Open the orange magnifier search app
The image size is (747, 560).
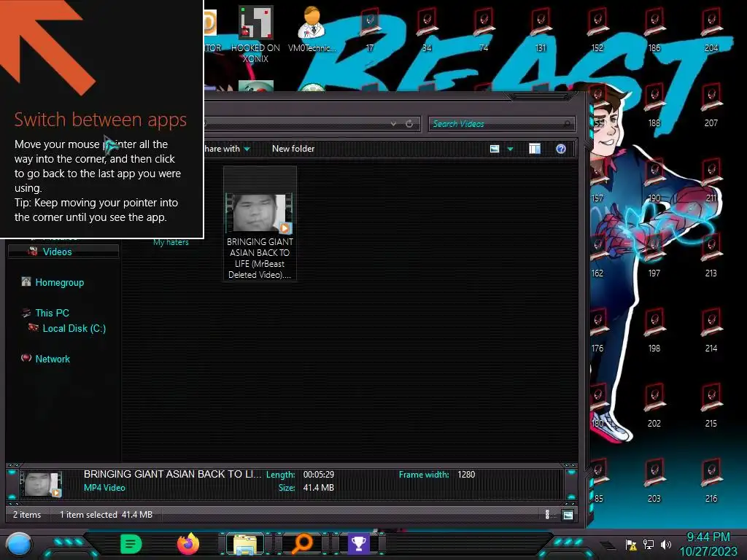302,544
